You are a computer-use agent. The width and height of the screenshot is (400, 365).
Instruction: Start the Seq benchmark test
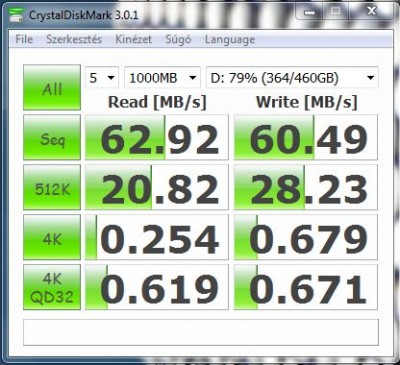[x=52, y=137]
